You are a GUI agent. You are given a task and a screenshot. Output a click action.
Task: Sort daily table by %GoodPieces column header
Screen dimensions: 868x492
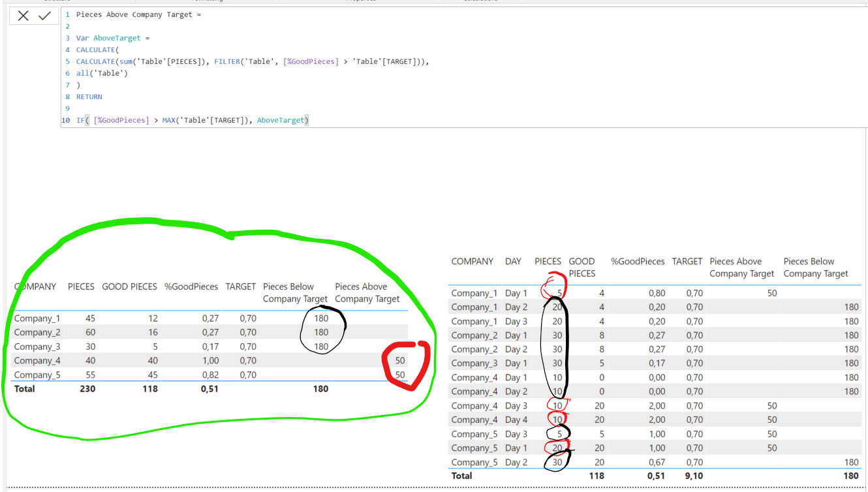[x=638, y=261]
